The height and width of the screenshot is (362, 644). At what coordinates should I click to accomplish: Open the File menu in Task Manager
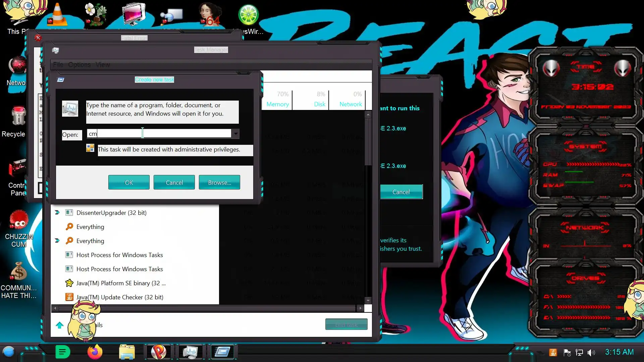click(x=58, y=65)
